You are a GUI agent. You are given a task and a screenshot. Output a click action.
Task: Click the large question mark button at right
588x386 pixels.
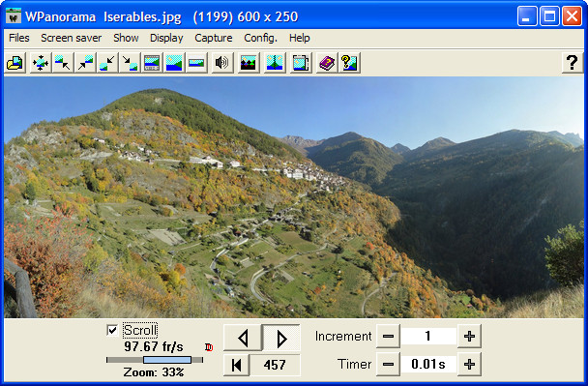pos(572,62)
